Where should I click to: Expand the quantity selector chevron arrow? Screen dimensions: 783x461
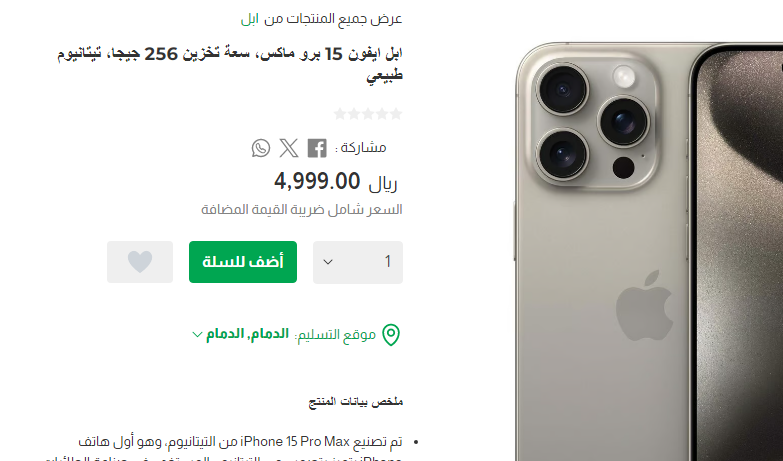tap(328, 262)
